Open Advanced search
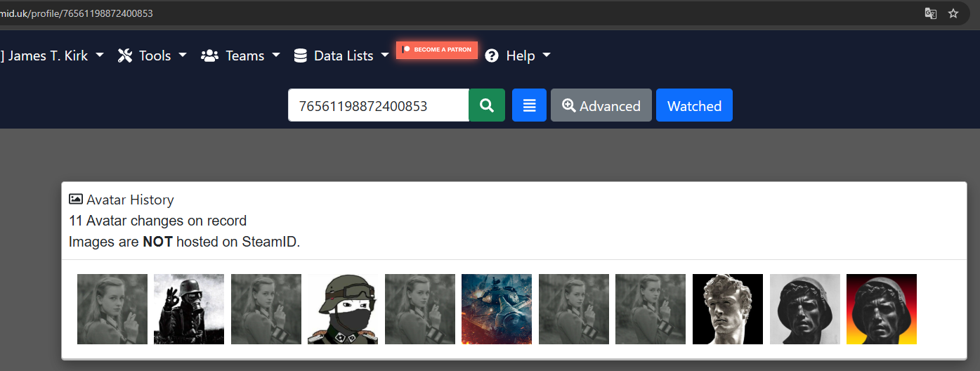 click(x=601, y=105)
